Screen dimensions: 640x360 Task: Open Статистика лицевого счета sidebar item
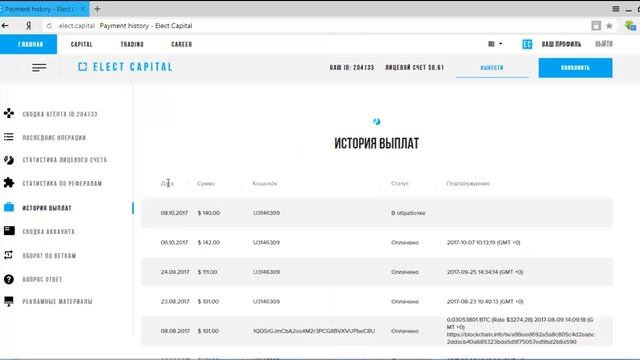[64, 160]
